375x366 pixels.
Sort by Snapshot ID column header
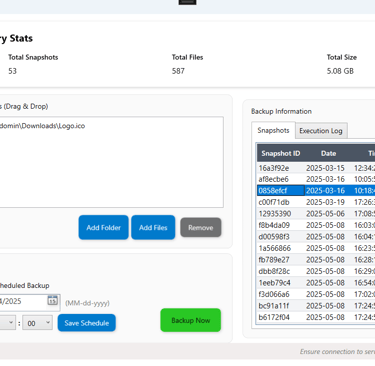click(281, 153)
